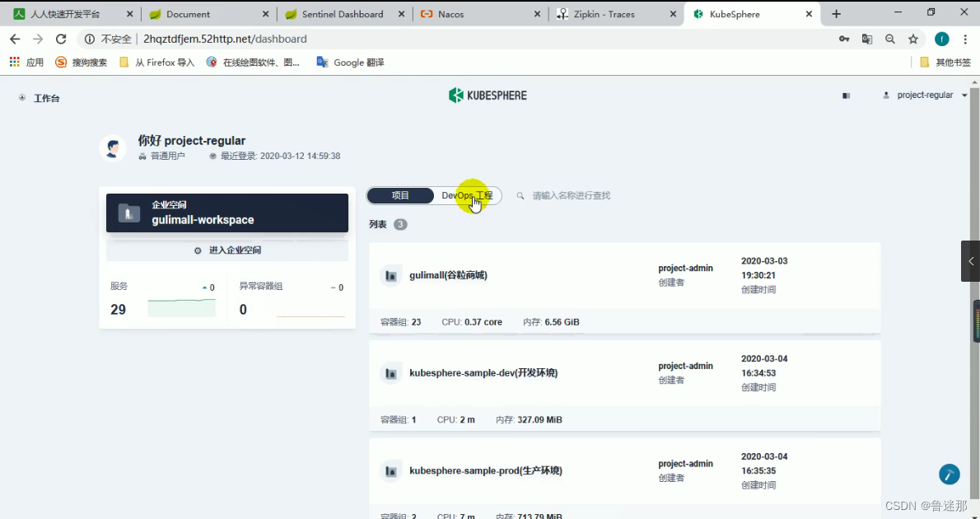Click the blue toolbox hammer floating button
Image resolution: width=980 pixels, height=519 pixels.
(x=950, y=474)
